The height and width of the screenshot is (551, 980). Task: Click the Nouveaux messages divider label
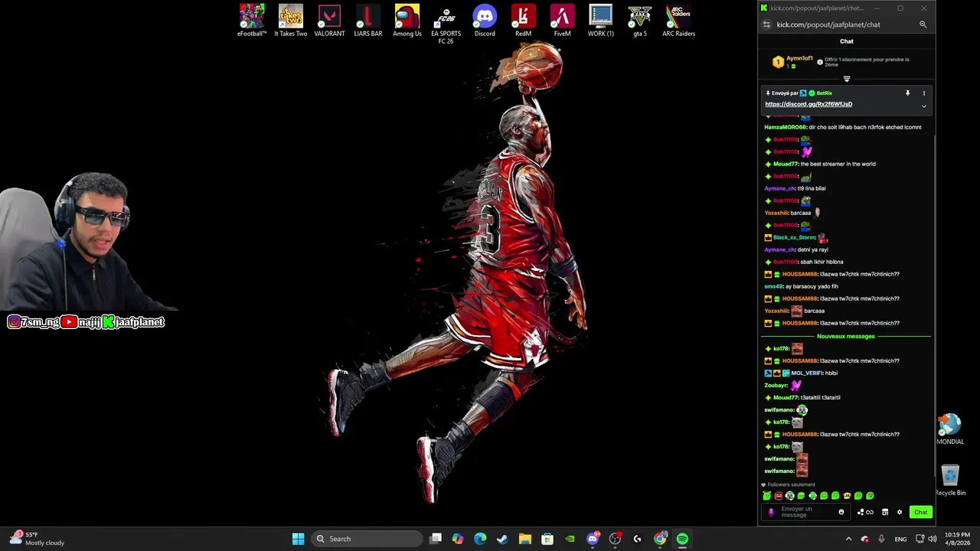[846, 336]
